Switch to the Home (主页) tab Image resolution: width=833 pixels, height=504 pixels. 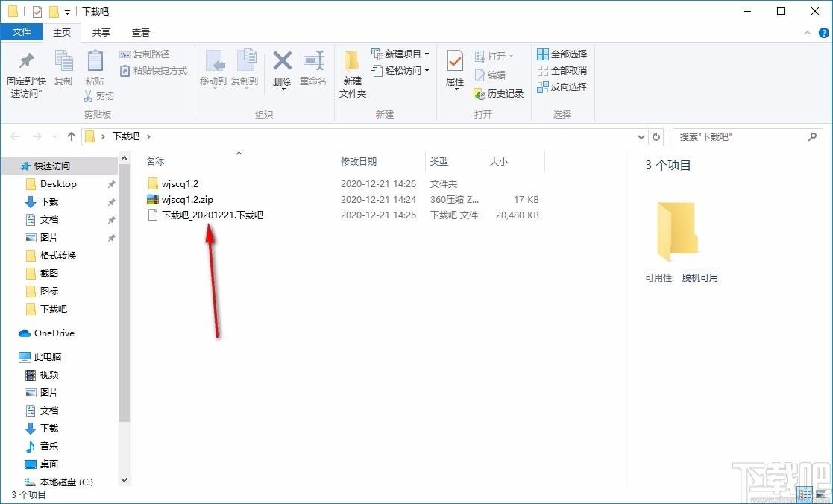click(x=62, y=32)
